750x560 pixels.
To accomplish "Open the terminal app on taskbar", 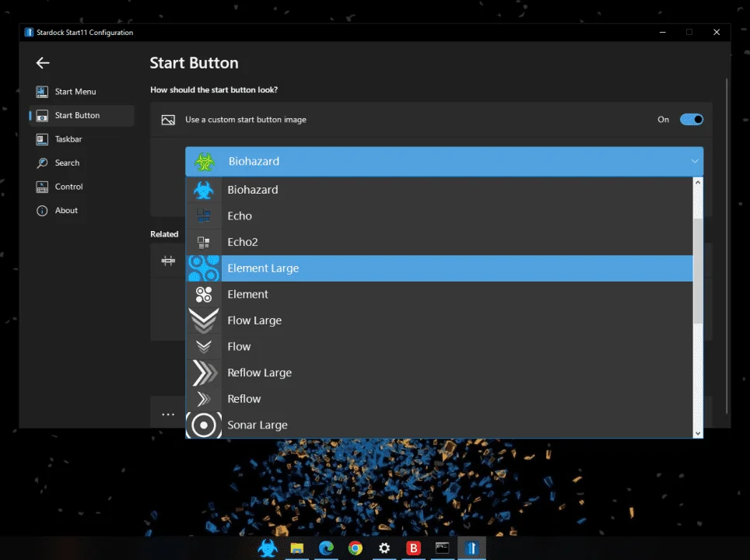I will 443,548.
